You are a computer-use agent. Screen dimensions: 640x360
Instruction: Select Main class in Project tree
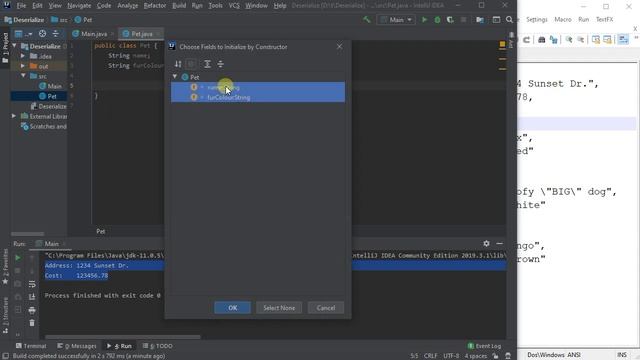tap(50, 86)
